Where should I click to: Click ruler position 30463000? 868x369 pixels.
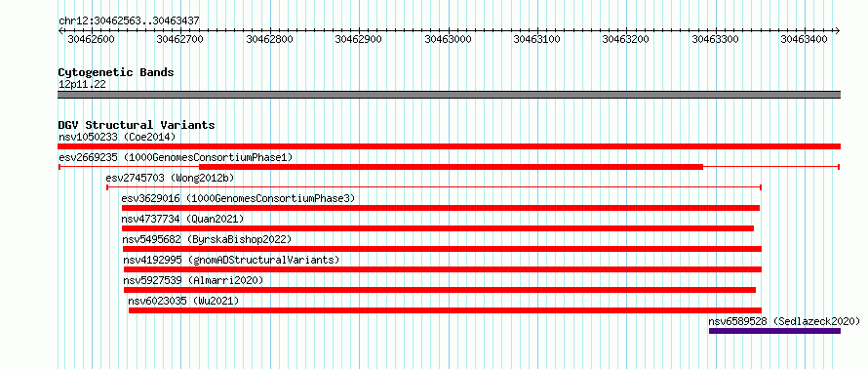pos(448,39)
